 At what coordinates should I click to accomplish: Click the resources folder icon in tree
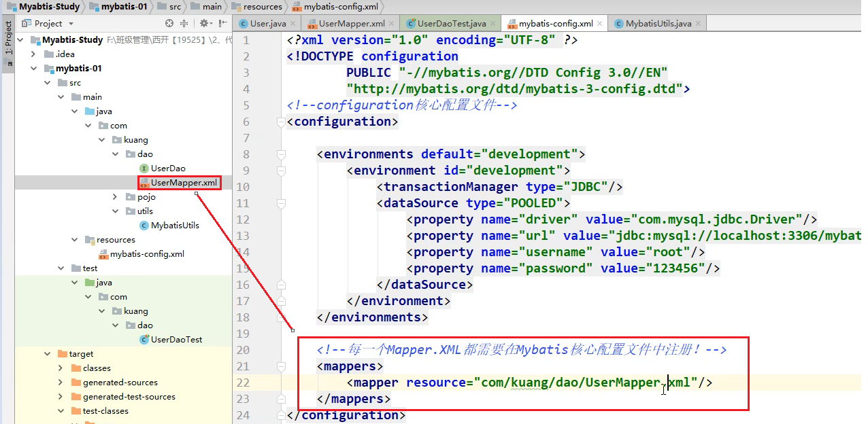click(x=89, y=240)
